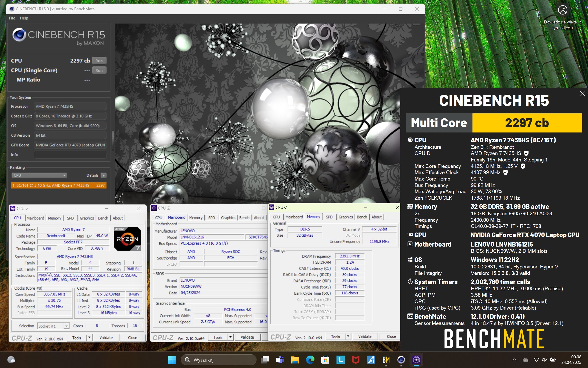Viewport: 588px width, 368px height.
Task: Click the Memory module icon in BenchMate panel
Action: coord(410,206)
